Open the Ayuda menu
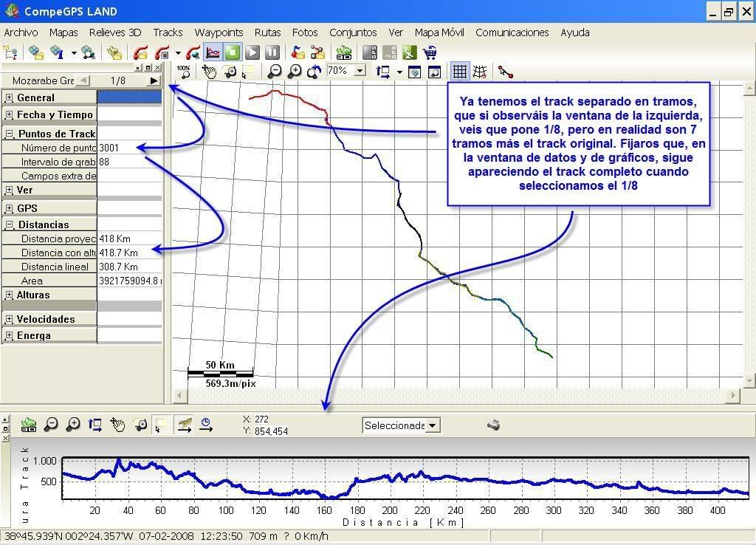The width and height of the screenshot is (756, 545). [x=574, y=32]
